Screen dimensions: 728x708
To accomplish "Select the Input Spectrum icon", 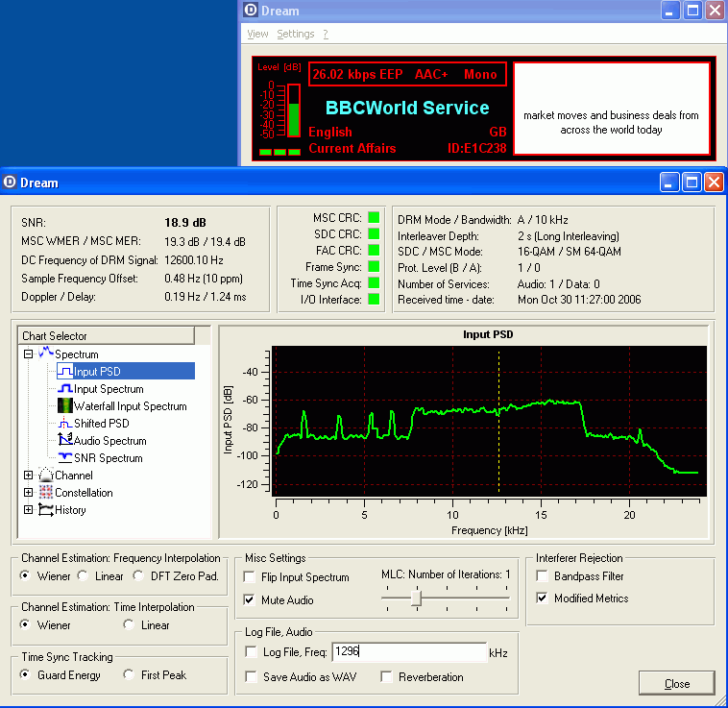I will point(65,389).
